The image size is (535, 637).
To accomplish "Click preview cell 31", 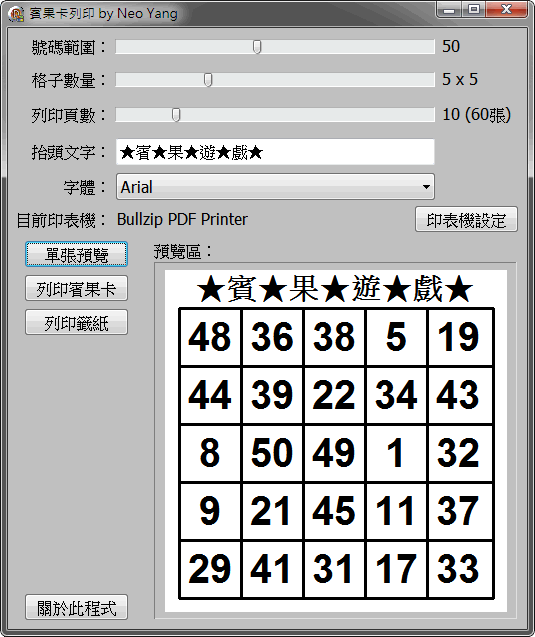I will coord(334,569).
